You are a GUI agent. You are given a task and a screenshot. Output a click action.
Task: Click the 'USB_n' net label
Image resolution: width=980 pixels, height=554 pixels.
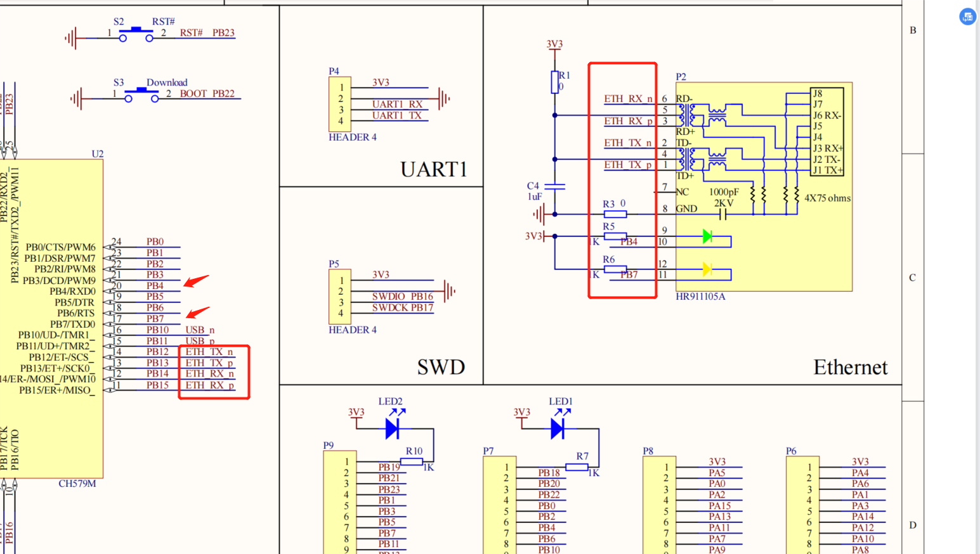coord(200,330)
